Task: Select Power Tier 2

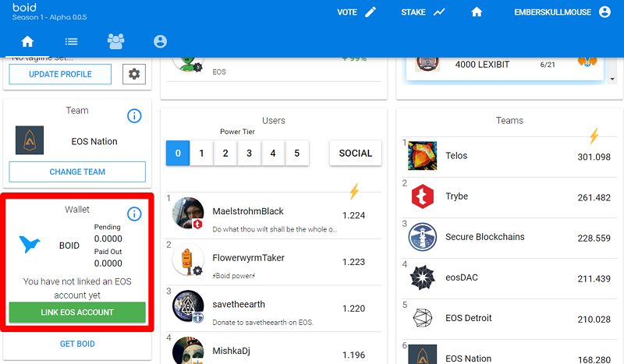Action: [x=225, y=153]
